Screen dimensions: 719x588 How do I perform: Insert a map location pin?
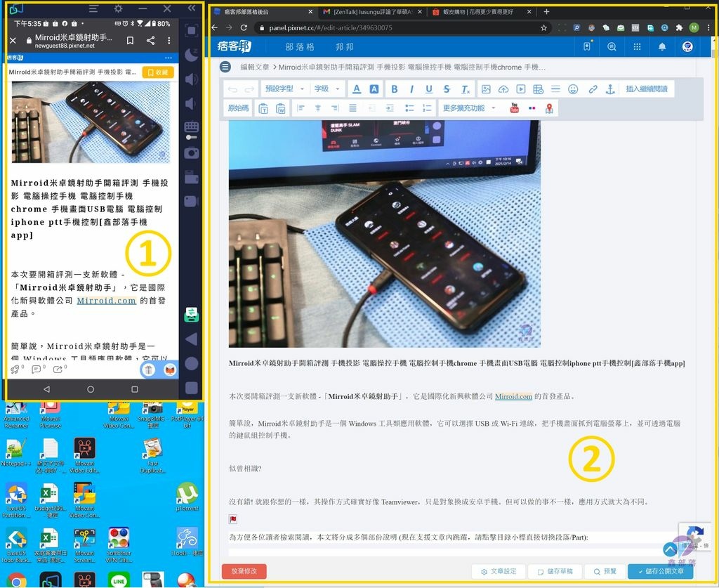point(549,108)
